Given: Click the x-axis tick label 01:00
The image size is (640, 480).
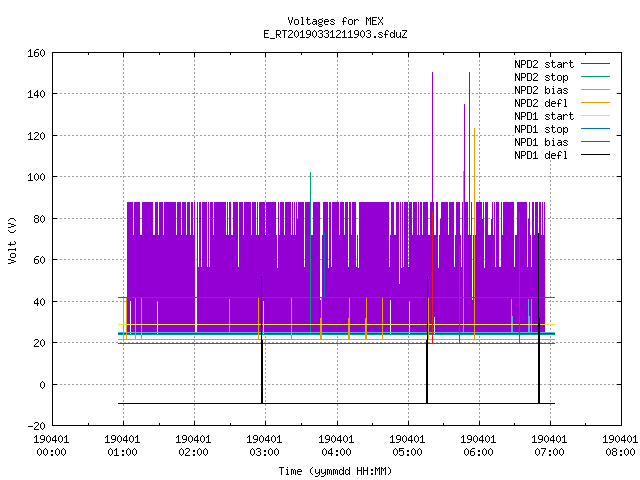Looking at the screenshot, I should click(x=122, y=452).
